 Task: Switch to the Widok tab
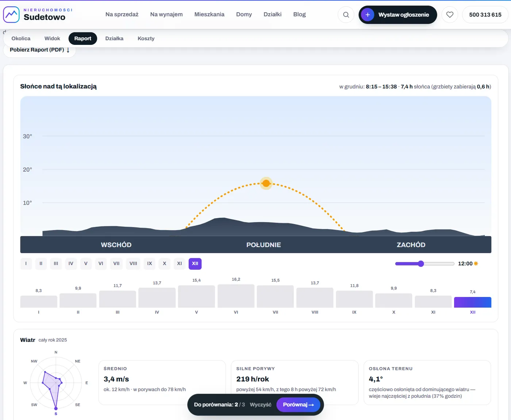(x=52, y=38)
